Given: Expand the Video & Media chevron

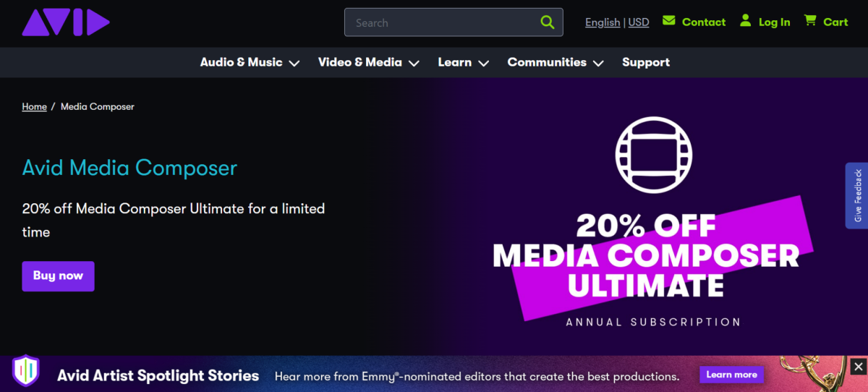Looking at the screenshot, I should [414, 64].
